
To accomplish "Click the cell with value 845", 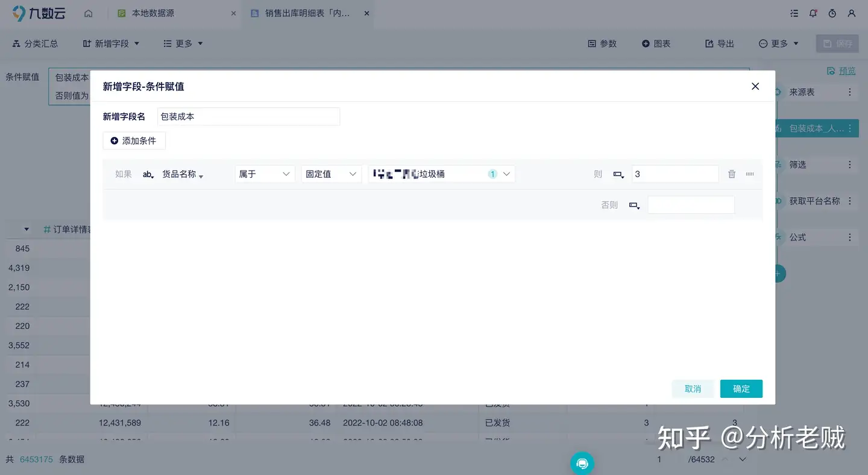I will 23,248.
